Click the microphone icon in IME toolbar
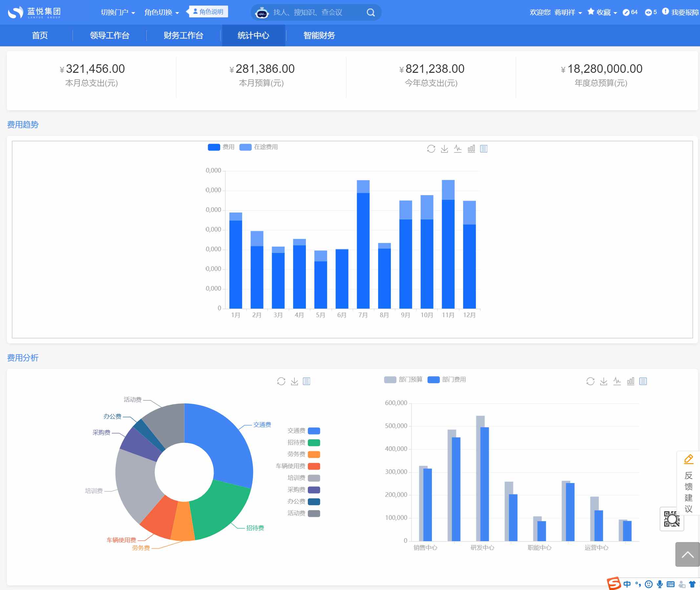Image resolution: width=700 pixels, height=590 pixels. 660,584
